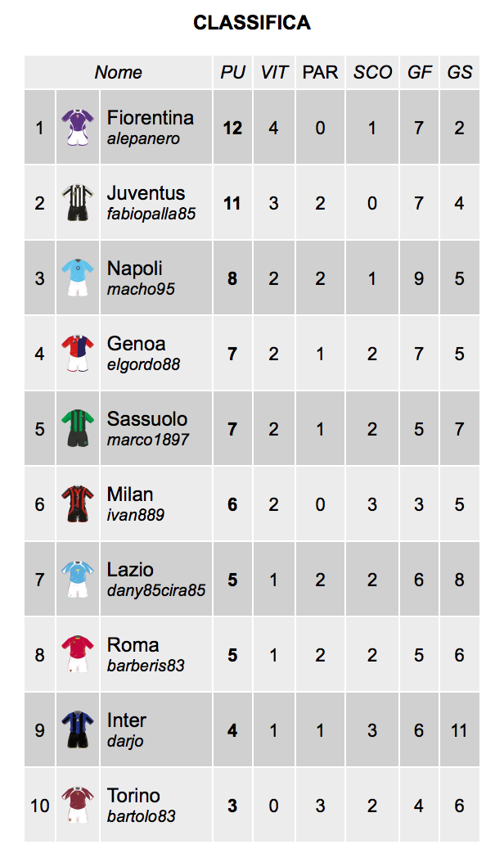Open user profile fabiopalla85
This screenshot has height=858, width=504.
[x=151, y=214]
